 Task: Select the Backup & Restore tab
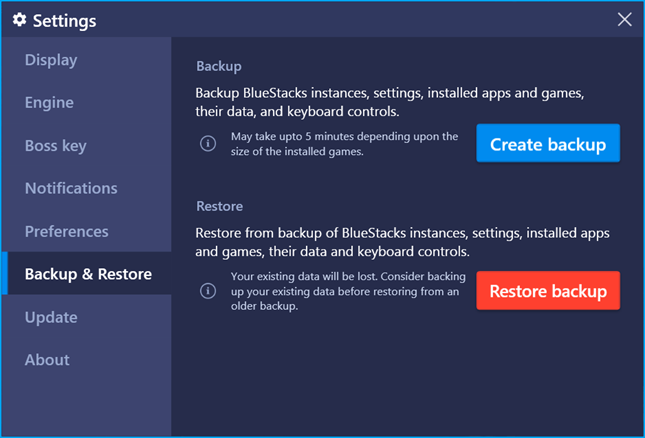pos(86,273)
